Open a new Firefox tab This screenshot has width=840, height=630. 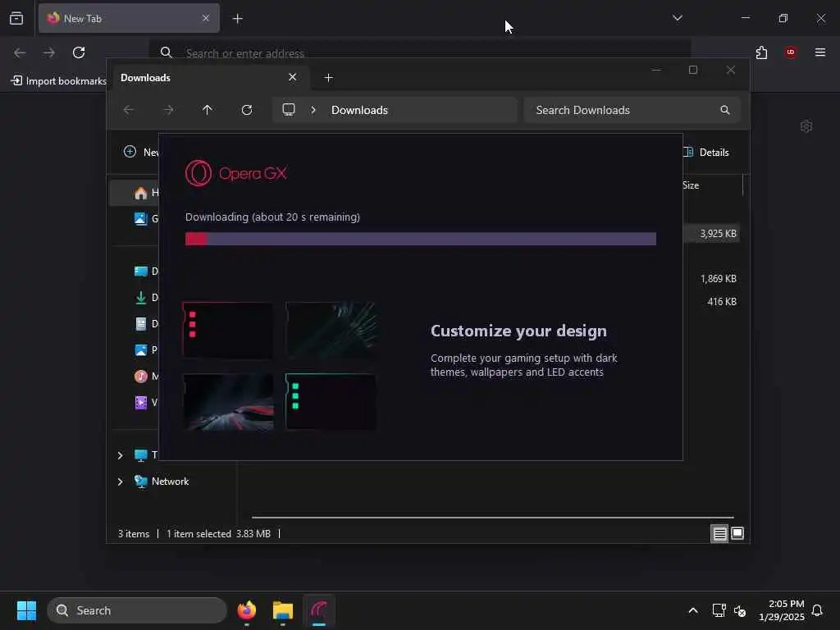237,19
